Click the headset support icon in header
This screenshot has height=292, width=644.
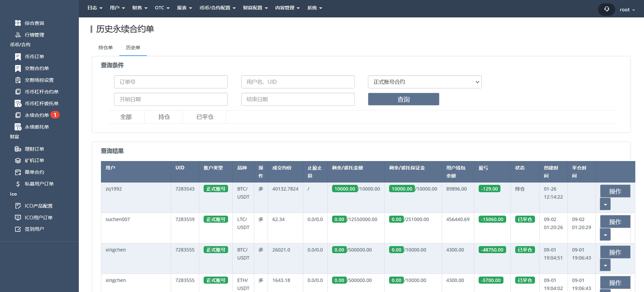[606, 9]
